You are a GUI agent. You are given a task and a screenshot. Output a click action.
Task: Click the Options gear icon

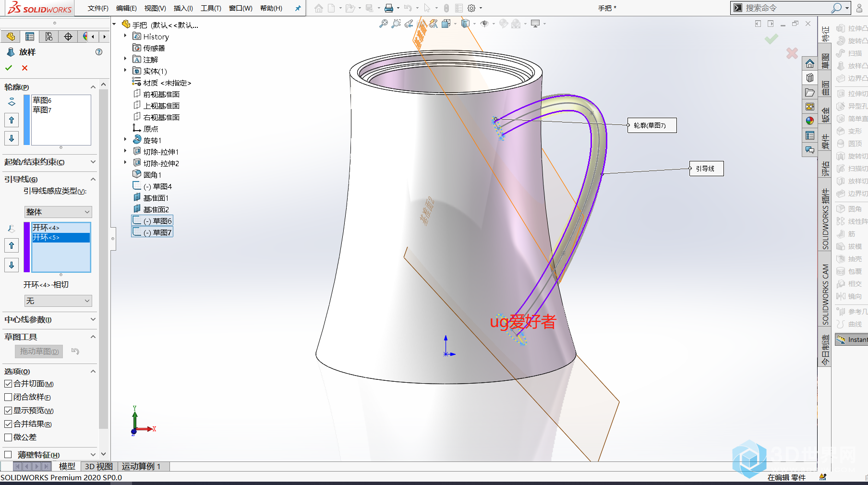coord(471,8)
